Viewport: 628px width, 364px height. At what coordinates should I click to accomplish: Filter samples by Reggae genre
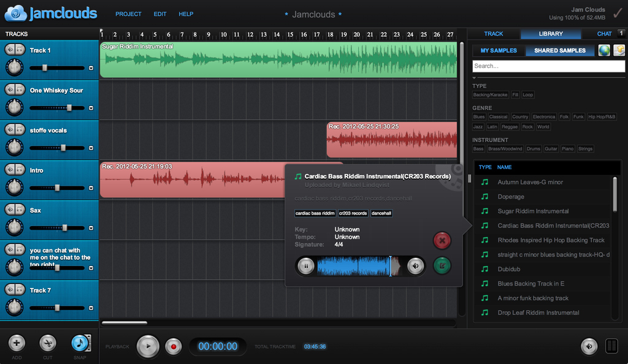(510, 127)
